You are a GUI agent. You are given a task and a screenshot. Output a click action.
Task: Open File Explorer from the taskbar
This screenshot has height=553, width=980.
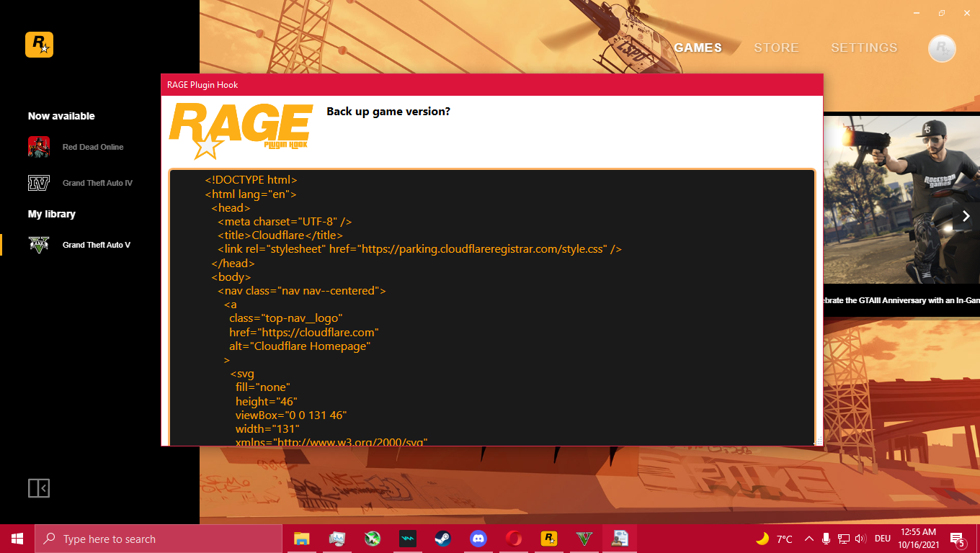click(x=301, y=539)
